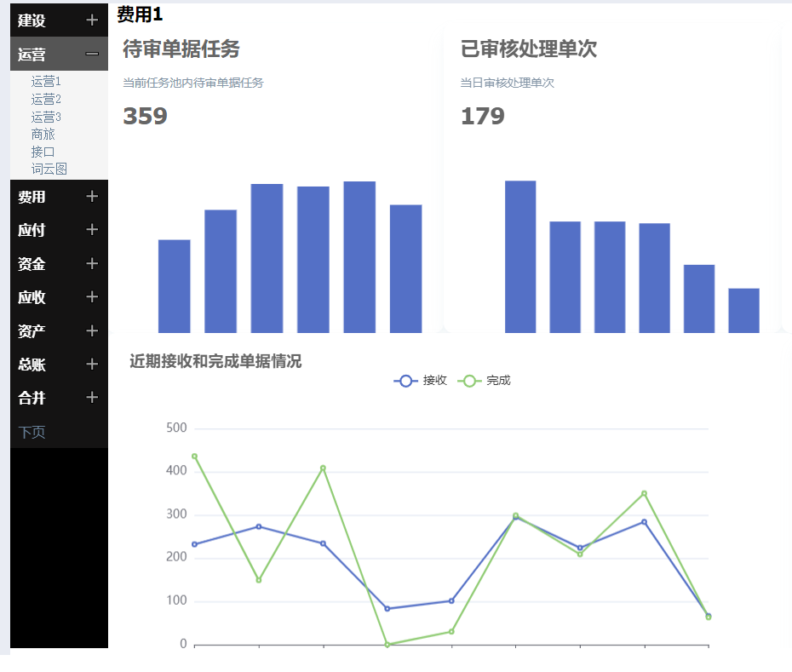Expand the 合并 menu section
The image size is (792, 672).
pyautogui.click(x=92, y=398)
